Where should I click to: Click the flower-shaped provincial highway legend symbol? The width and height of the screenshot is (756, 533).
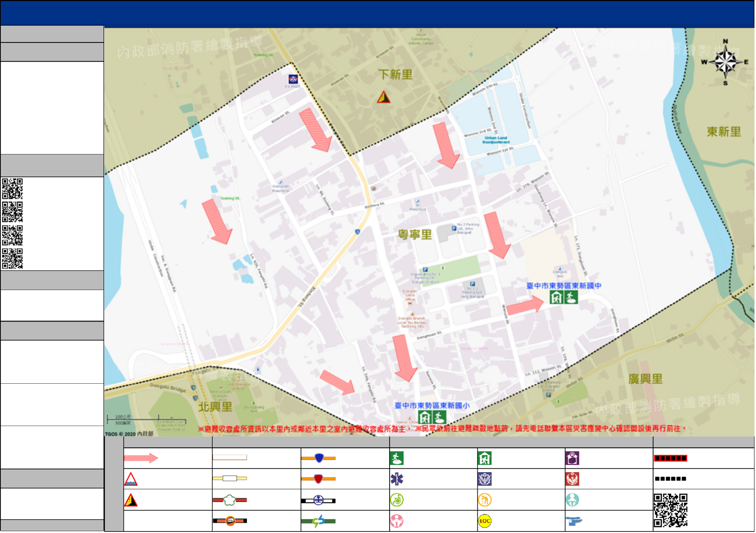[230, 501]
